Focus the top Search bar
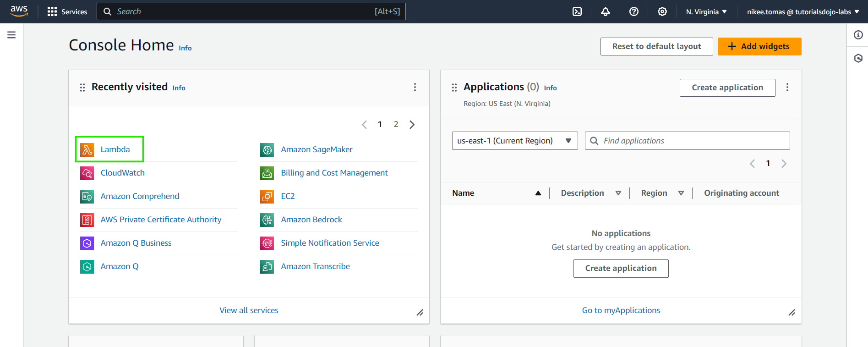The height and width of the screenshot is (347, 868). (x=251, y=11)
